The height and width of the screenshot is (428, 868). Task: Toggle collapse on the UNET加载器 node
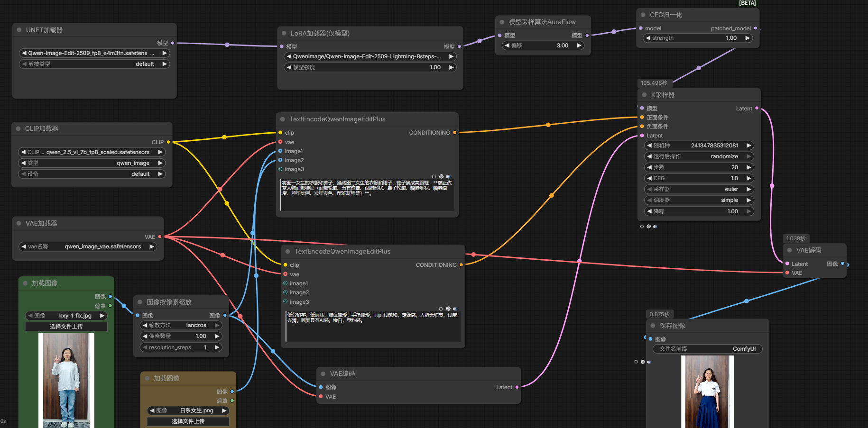click(19, 30)
